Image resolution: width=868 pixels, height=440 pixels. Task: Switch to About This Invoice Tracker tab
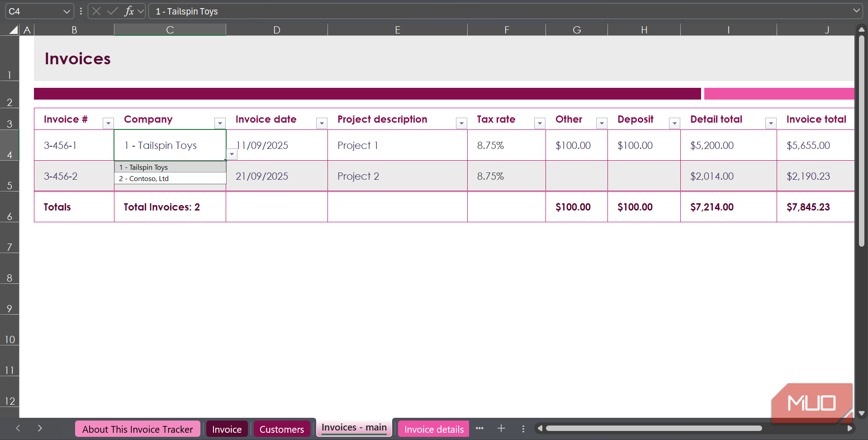(x=138, y=429)
